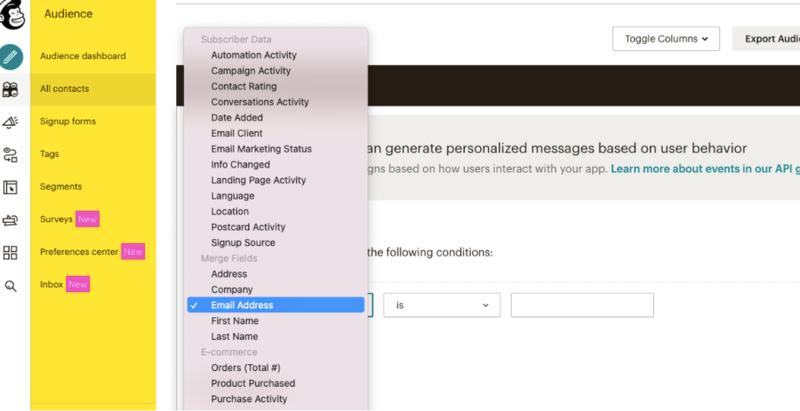Open the Audience icon in sidebar
Screen dimensions: 800x411
[10, 89]
